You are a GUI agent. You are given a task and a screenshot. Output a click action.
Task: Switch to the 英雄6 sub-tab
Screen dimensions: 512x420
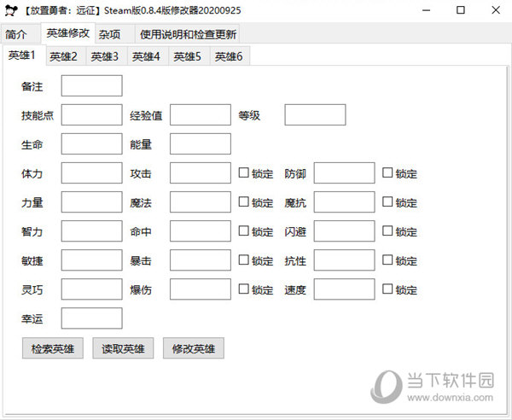coord(230,56)
